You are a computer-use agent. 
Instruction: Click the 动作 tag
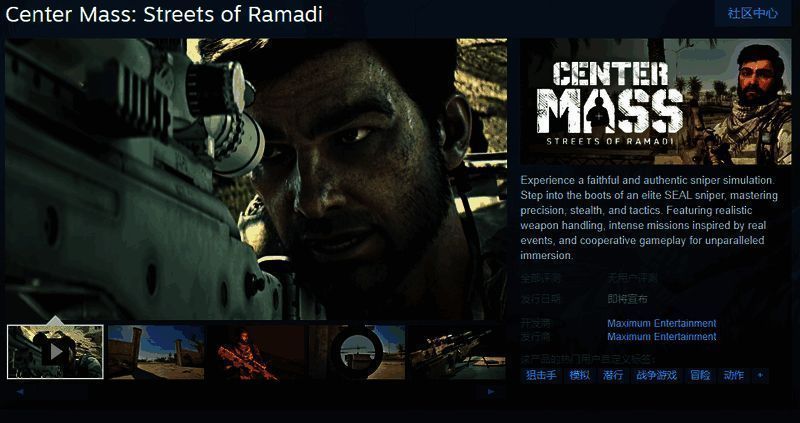(734, 376)
